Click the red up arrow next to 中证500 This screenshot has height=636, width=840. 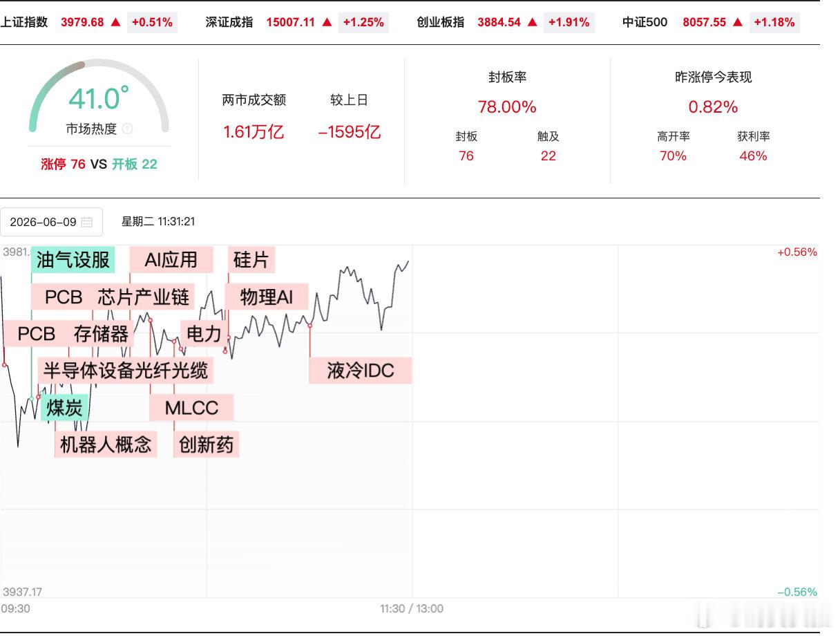pyautogui.click(x=738, y=22)
